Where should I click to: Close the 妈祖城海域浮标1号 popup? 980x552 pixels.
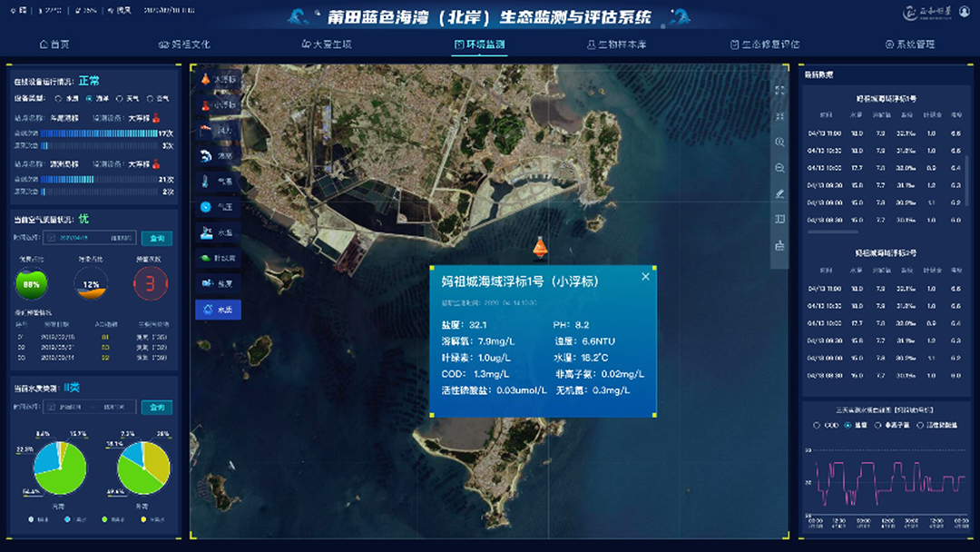tap(645, 277)
